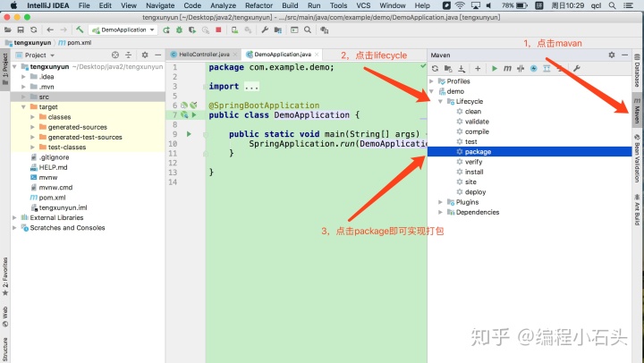
Task: Locate current file with Project crosshair icon
Action: pos(115,55)
